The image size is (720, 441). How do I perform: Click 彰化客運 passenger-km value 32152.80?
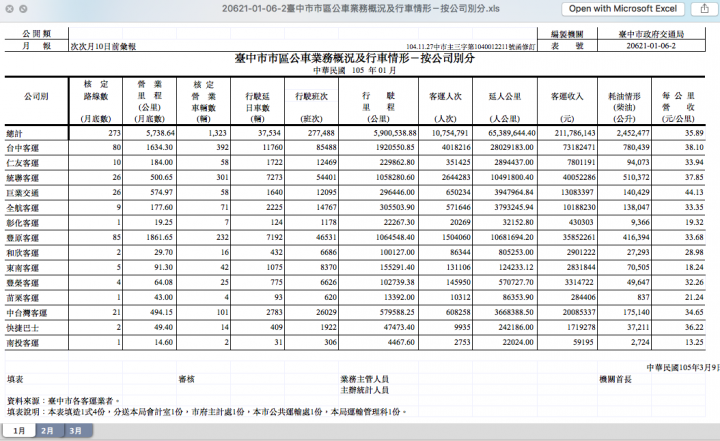tap(516, 222)
